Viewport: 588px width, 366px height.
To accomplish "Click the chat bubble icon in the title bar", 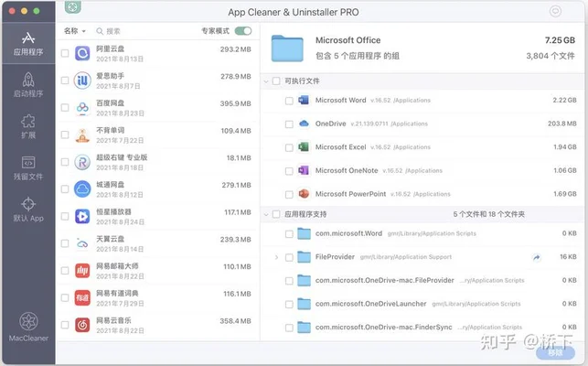I will click(555, 11).
